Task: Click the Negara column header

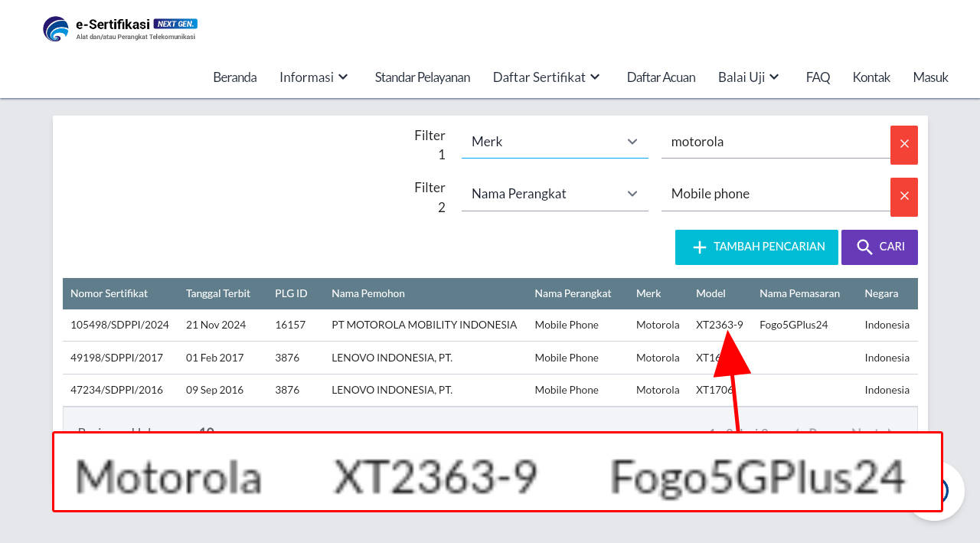Action: point(881,293)
